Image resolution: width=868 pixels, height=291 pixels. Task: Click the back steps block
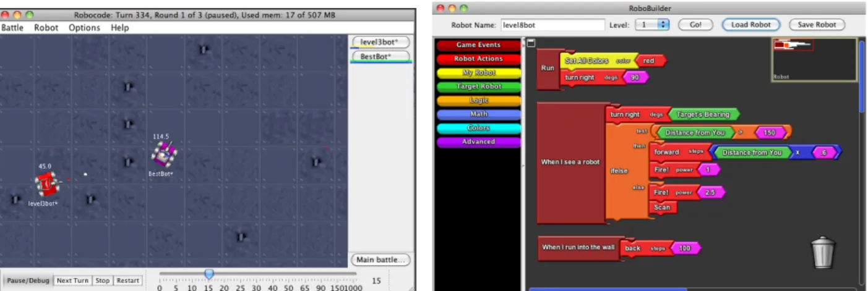tap(644, 248)
